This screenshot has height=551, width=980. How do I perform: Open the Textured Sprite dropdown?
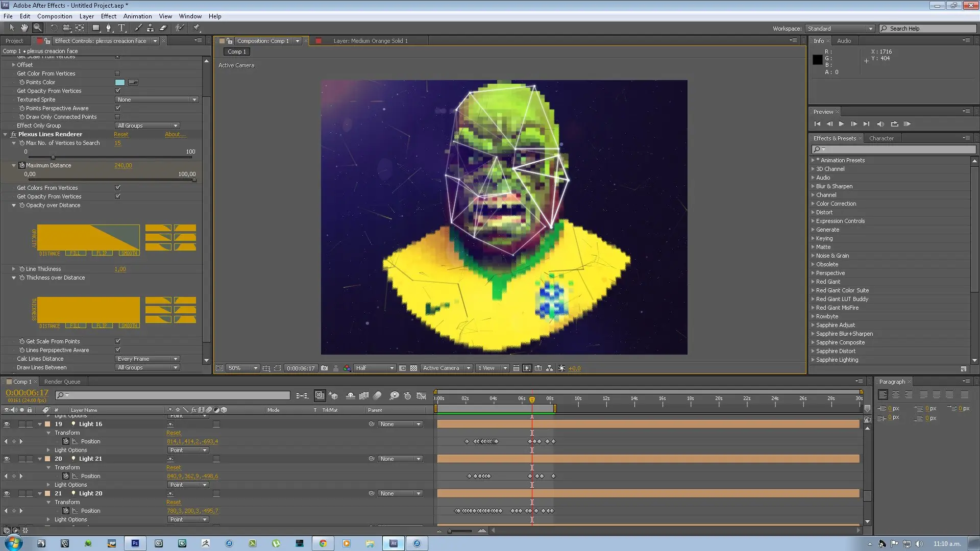(x=157, y=99)
